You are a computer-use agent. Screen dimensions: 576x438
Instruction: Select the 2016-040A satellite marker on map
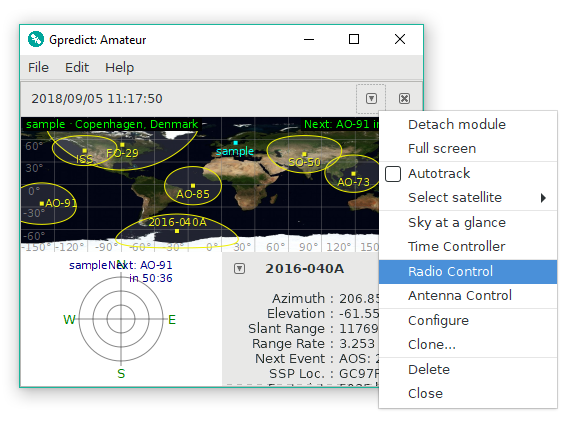tap(177, 231)
